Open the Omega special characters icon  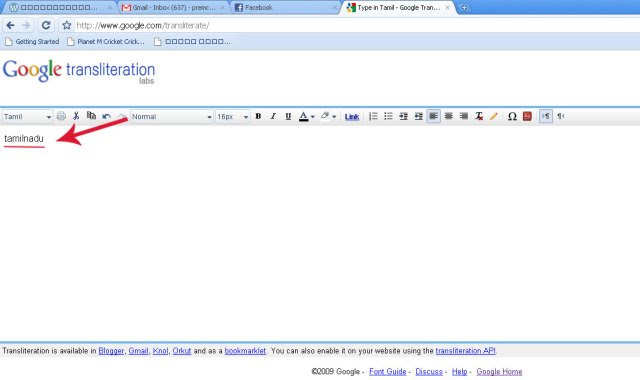(512, 116)
